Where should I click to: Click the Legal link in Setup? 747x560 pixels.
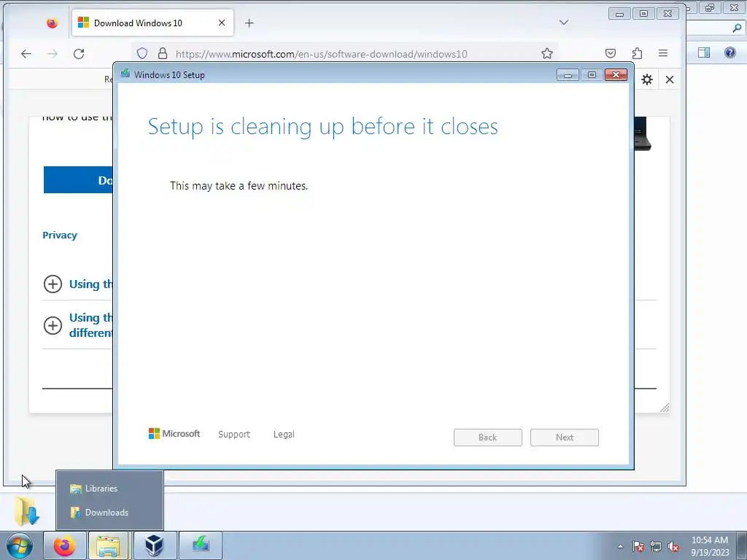(284, 435)
